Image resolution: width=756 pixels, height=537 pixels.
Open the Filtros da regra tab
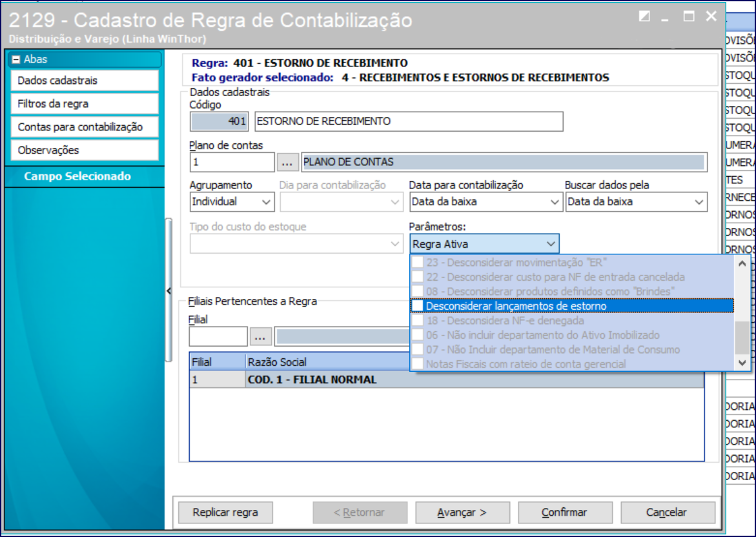[x=85, y=104]
